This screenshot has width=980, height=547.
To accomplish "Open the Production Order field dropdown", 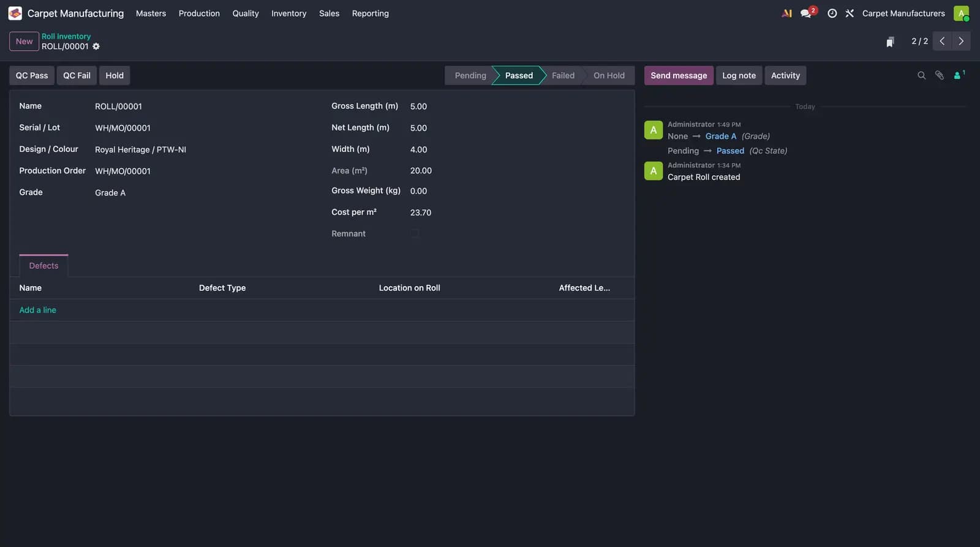I will [x=205, y=172].
